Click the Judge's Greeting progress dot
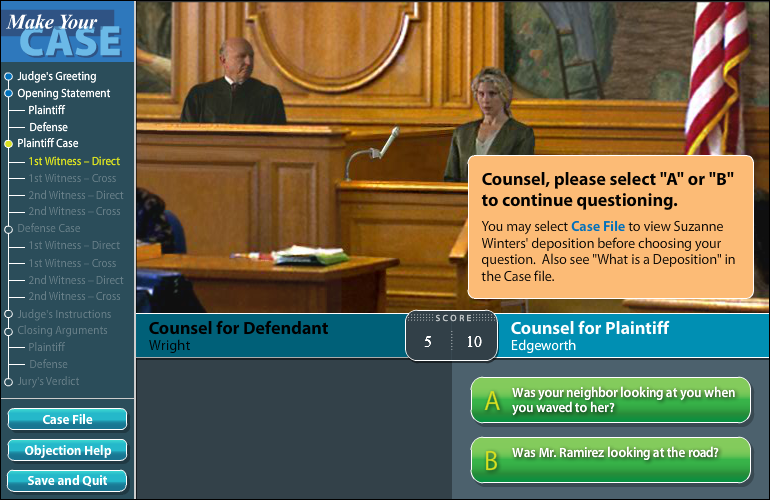Screen dimensions: 770x500 click(8, 76)
